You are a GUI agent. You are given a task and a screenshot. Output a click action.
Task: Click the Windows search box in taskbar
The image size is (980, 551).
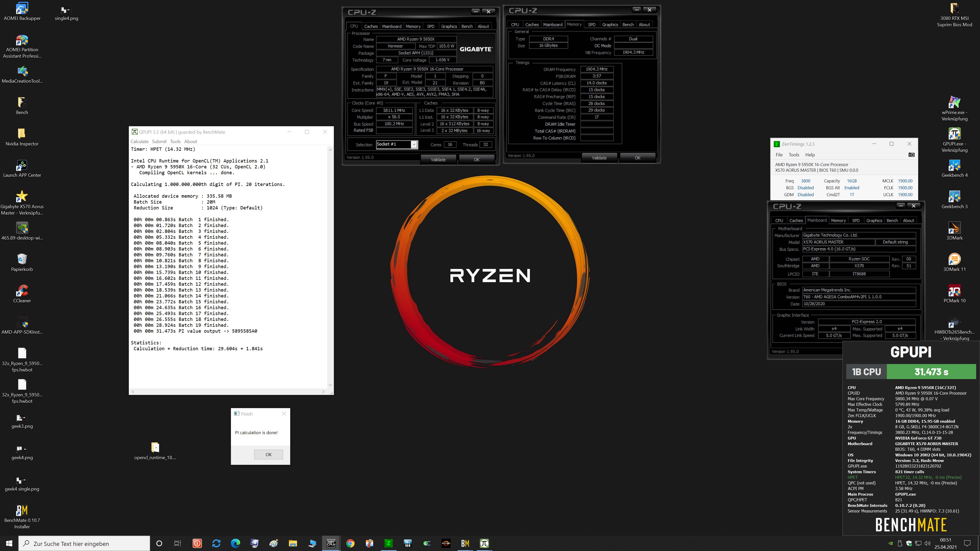pos(84,543)
